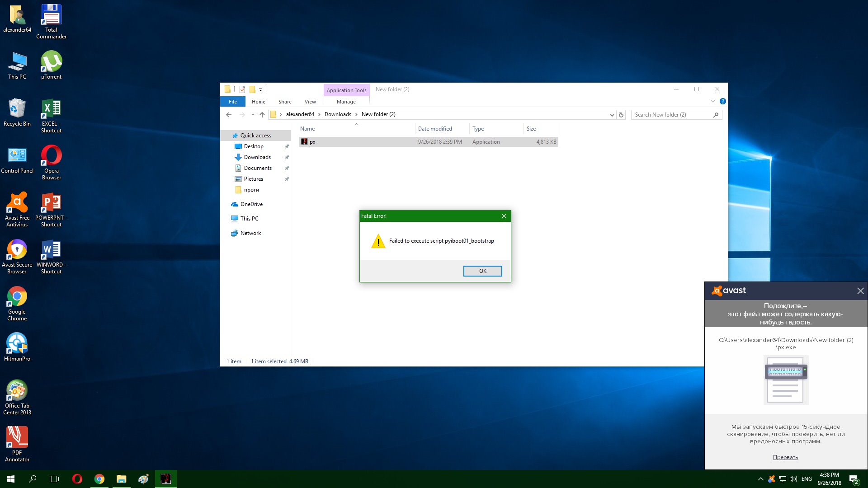
Task: Open the address bar history dropdown
Action: 612,115
